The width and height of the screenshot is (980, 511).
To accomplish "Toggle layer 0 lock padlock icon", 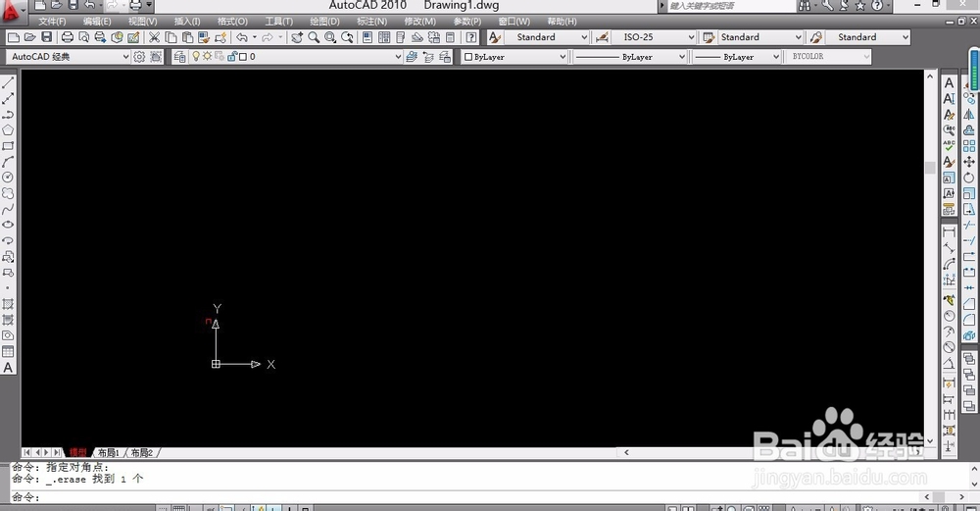I will [x=232, y=56].
